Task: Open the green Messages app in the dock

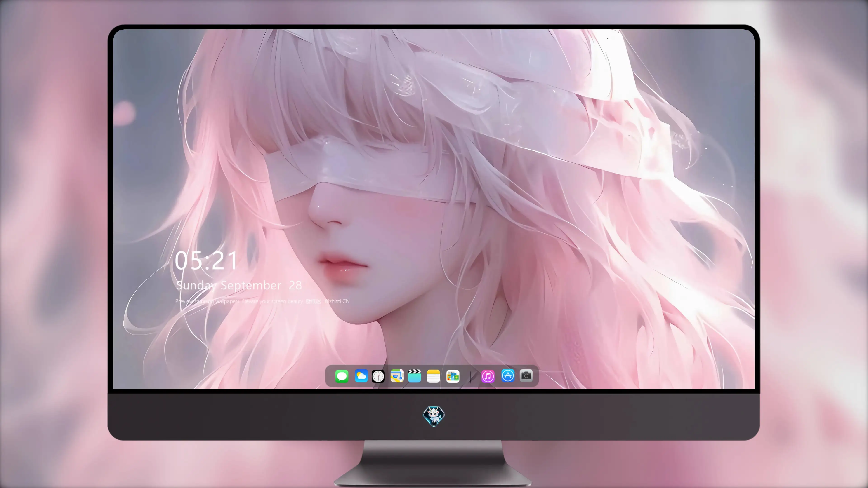Action: tap(342, 376)
